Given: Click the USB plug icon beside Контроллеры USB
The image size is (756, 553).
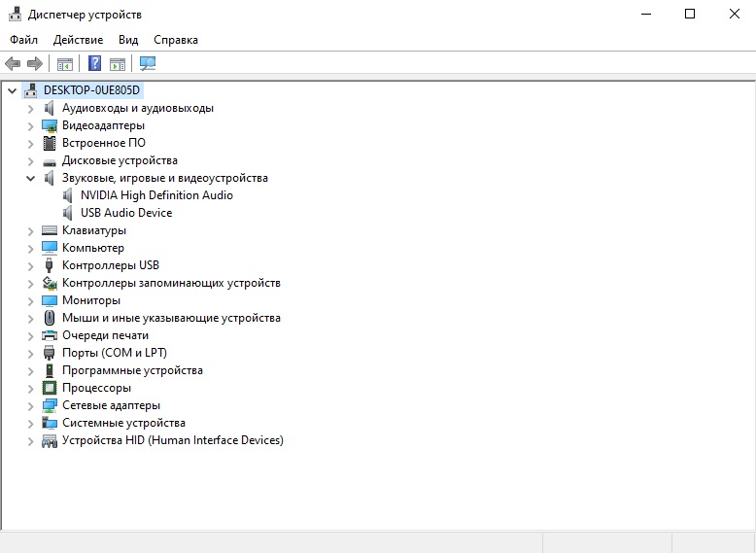Looking at the screenshot, I should pos(49,265).
